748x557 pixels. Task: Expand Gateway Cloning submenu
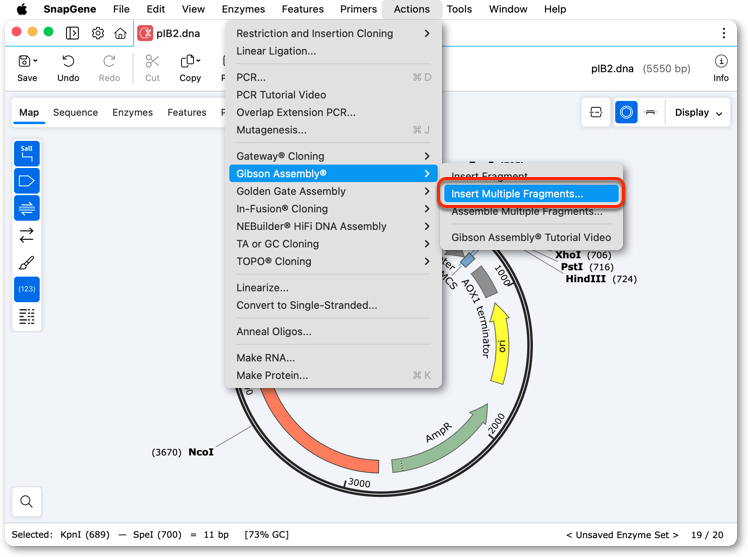333,156
